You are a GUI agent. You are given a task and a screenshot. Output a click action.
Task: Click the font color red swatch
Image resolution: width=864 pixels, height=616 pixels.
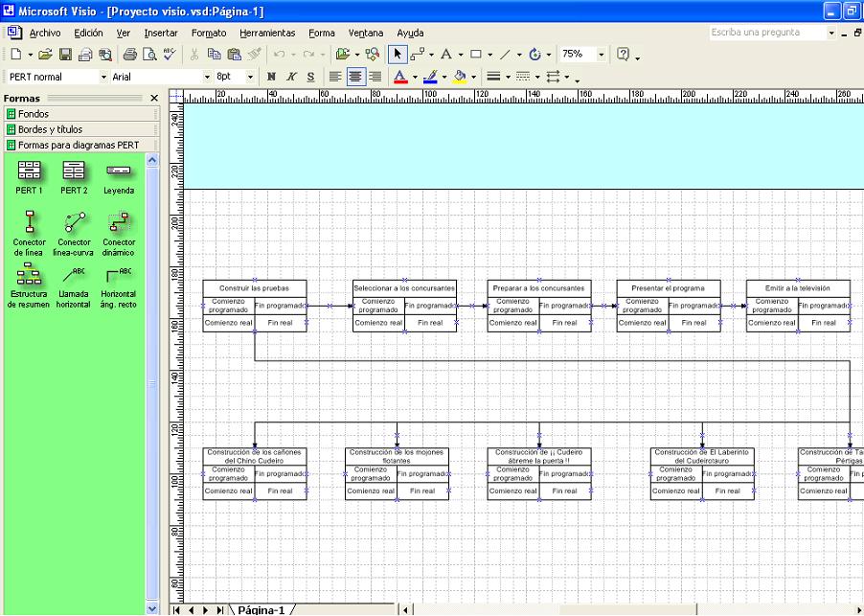[x=400, y=77]
